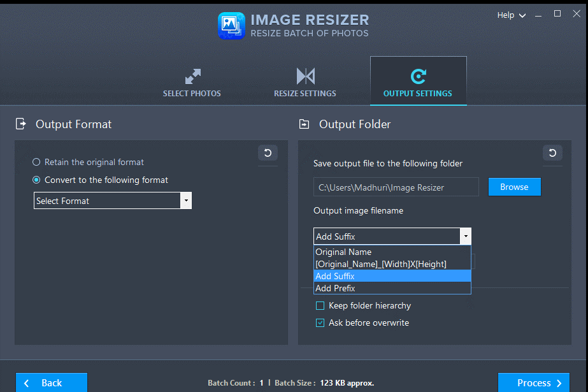588x392 pixels.
Task: Click the Output Folder panel icon
Action: pos(304,124)
